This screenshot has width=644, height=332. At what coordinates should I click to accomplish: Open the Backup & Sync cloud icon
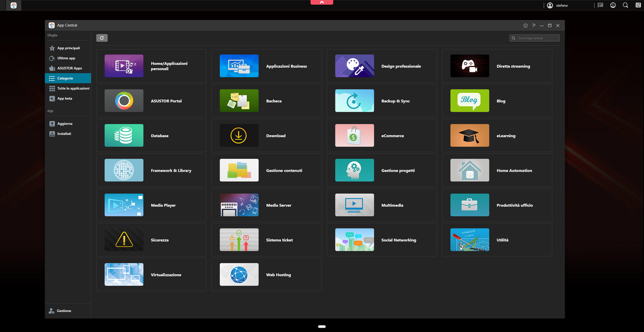pos(354,101)
